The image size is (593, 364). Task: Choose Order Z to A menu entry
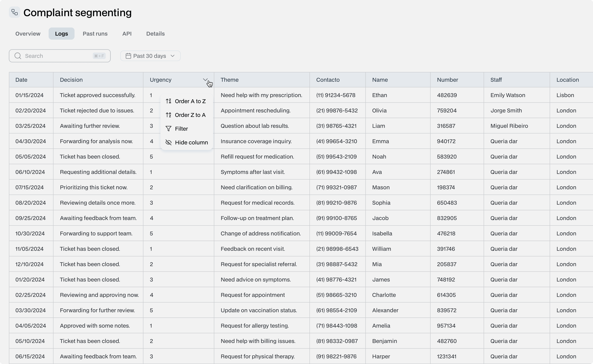(190, 115)
